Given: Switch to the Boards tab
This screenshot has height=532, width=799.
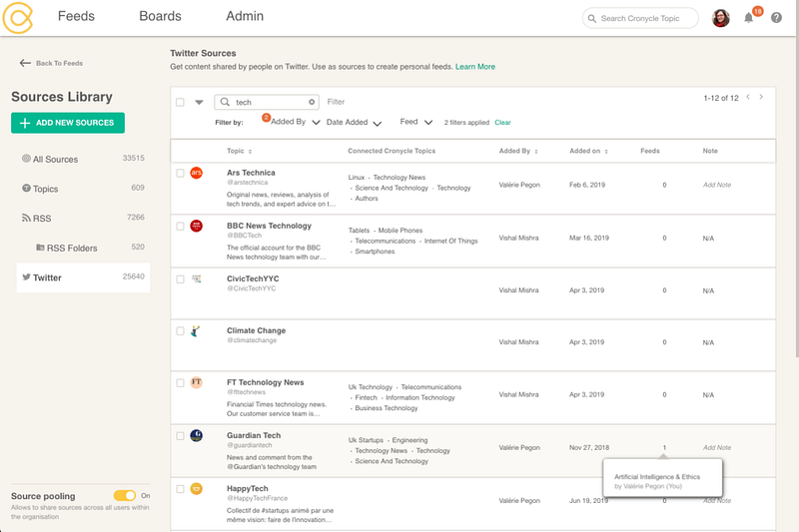Looking at the screenshot, I should coord(160,16).
